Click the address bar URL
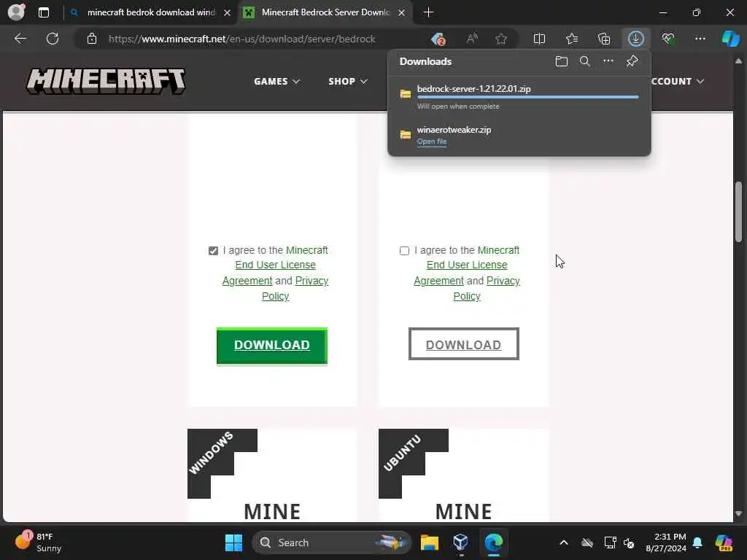Screen dimensions: 747x560 point(241,39)
